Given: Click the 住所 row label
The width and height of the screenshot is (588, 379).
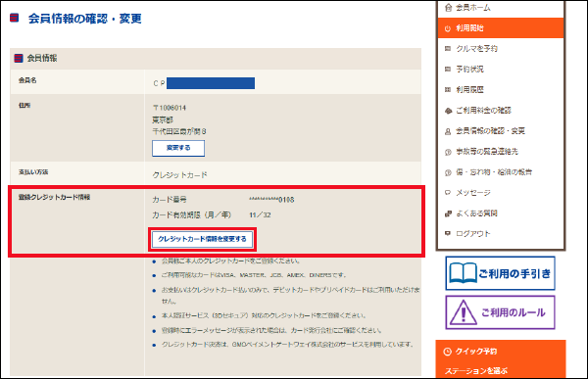Looking at the screenshot, I should 24,106.
